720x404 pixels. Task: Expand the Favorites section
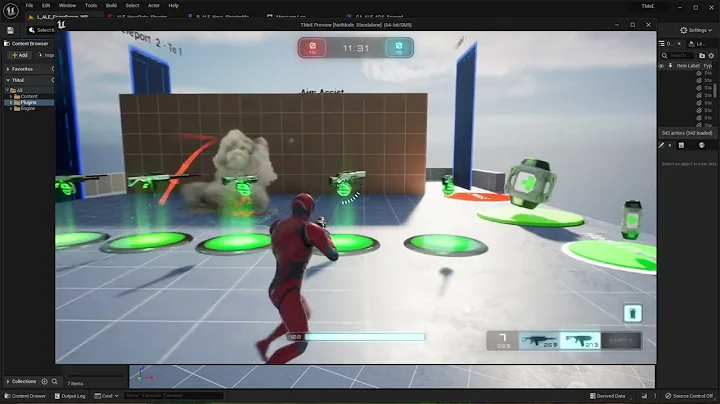tap(8, 69)
